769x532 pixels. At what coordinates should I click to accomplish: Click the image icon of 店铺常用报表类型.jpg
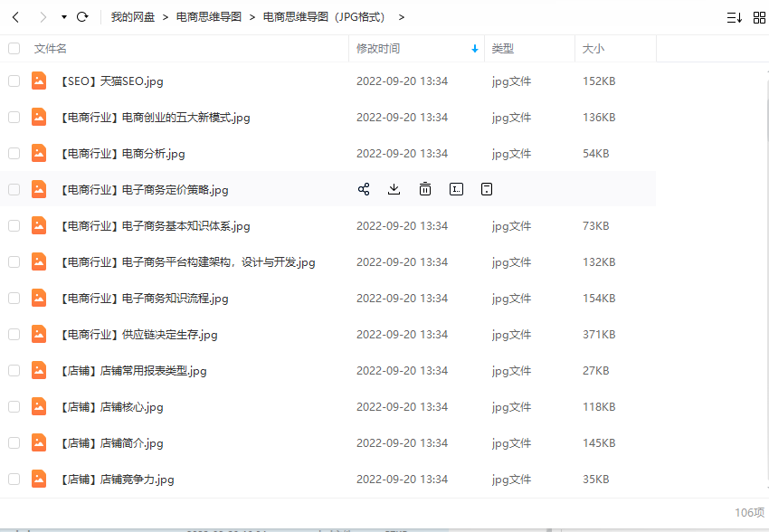39,371
